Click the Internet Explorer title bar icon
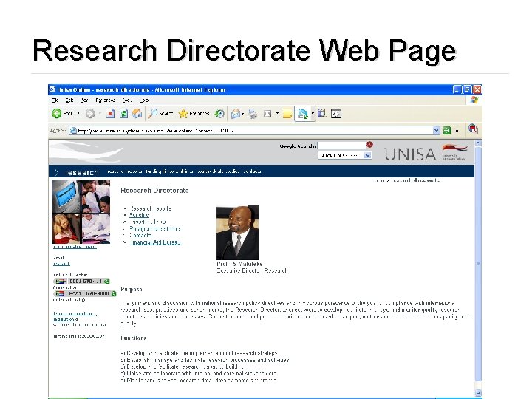 click(52, 89)
